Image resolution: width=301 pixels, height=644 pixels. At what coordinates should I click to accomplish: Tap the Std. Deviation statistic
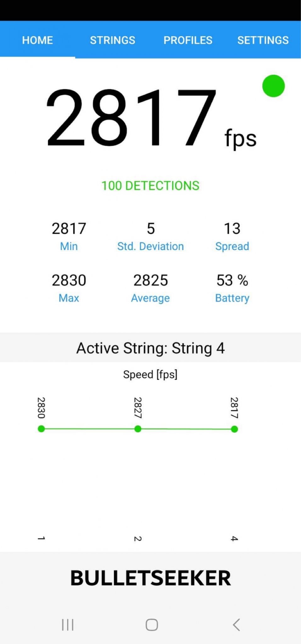pos(150,236)
